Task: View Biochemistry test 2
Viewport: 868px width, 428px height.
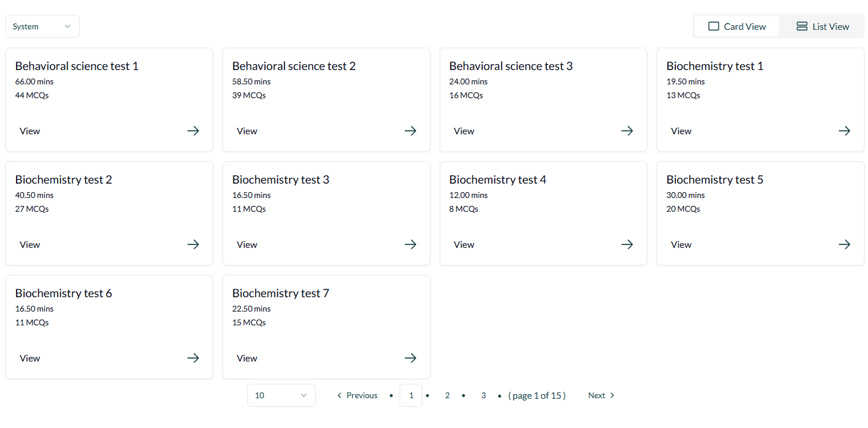Action: [x=30, y=244]
